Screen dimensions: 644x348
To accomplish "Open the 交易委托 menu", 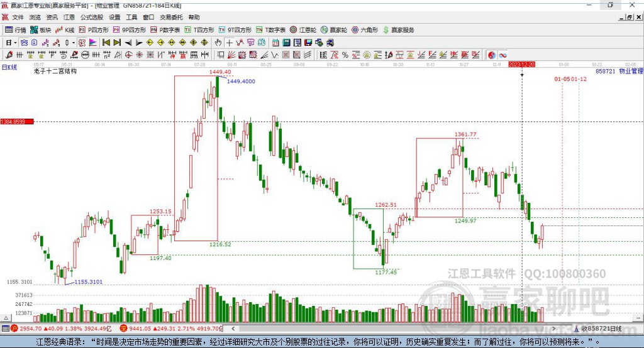I will coord(171,17).
